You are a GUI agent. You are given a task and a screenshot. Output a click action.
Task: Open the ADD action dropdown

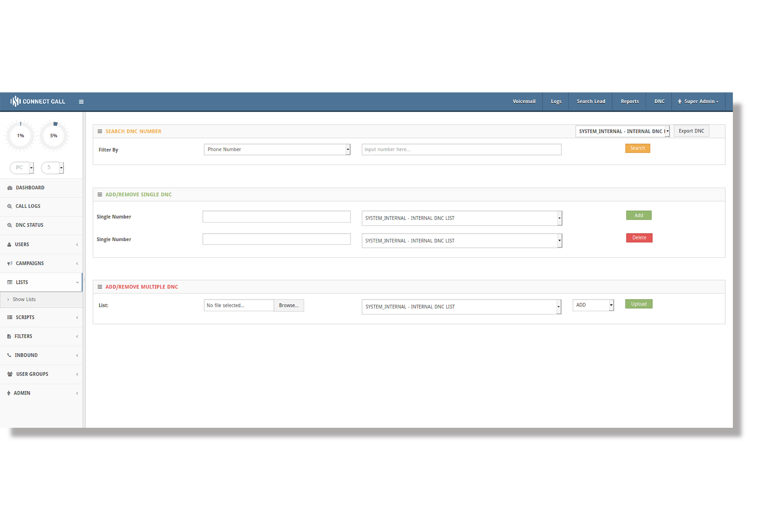[593, 305]
